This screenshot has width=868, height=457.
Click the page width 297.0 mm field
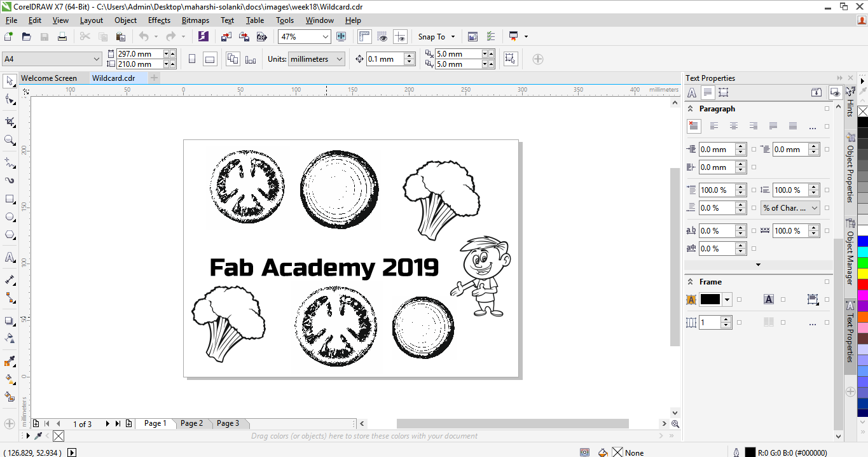[x=140, y=54]
